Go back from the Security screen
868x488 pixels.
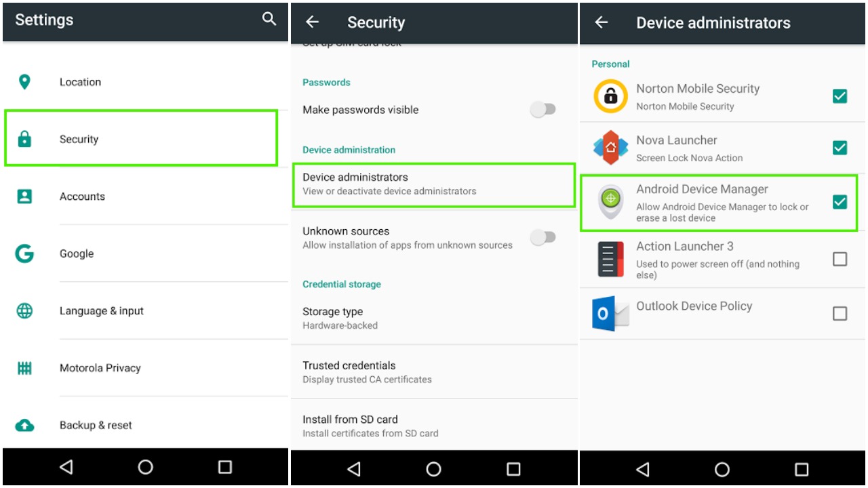(312, 22)
